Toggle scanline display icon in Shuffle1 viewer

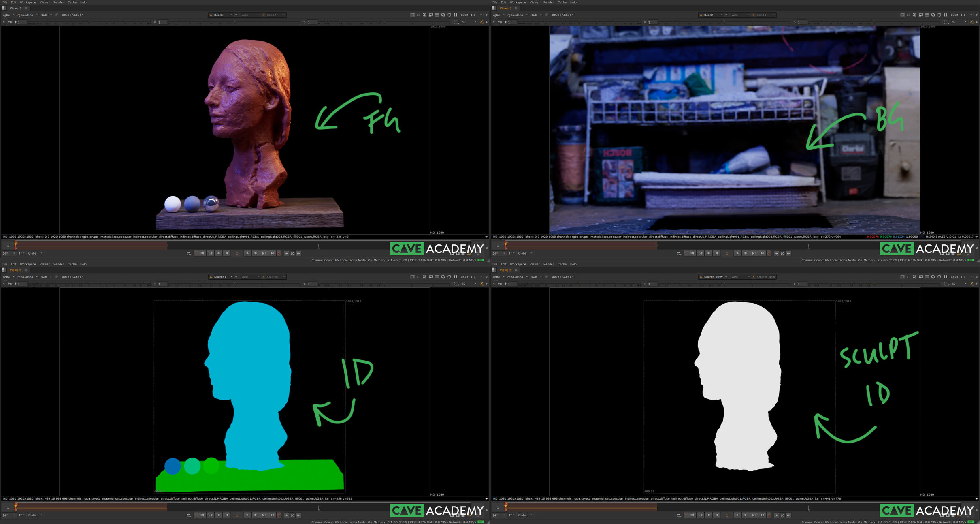click(437, 277)
